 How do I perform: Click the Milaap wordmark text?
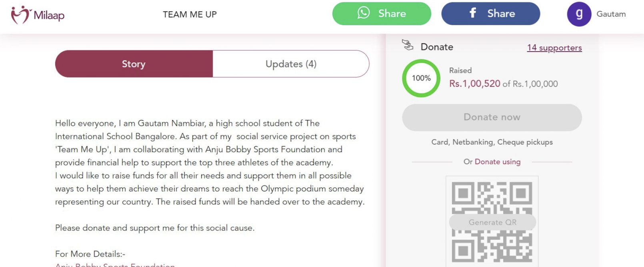coord(49,15)
